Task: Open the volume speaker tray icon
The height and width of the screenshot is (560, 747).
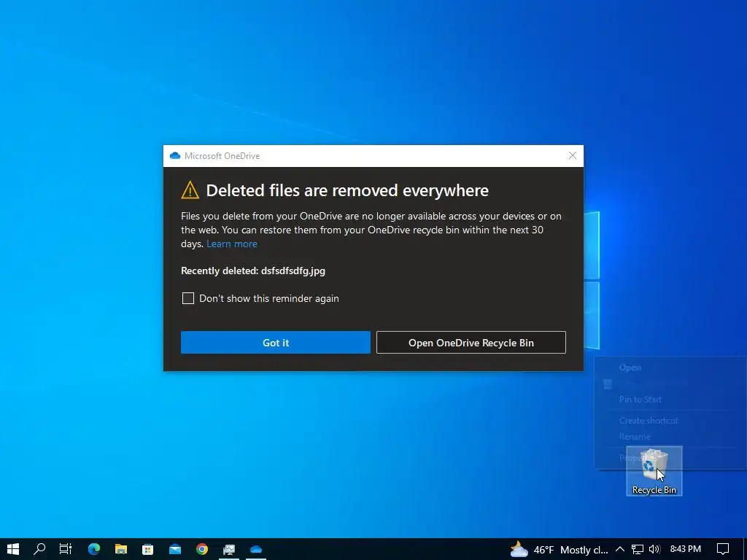Action: point(654,549)
